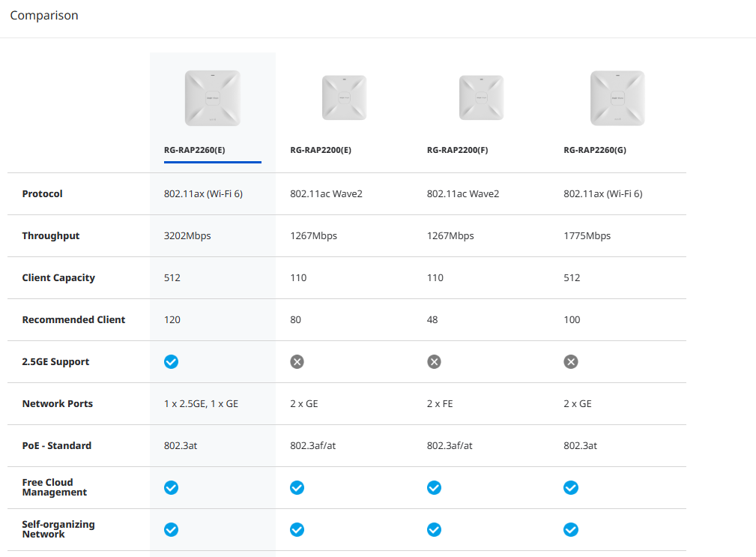Click Free Cloud Management checkmark for RG-RAP2200(F)
This screenshot has height=557, width=756.
click(434, 487)
